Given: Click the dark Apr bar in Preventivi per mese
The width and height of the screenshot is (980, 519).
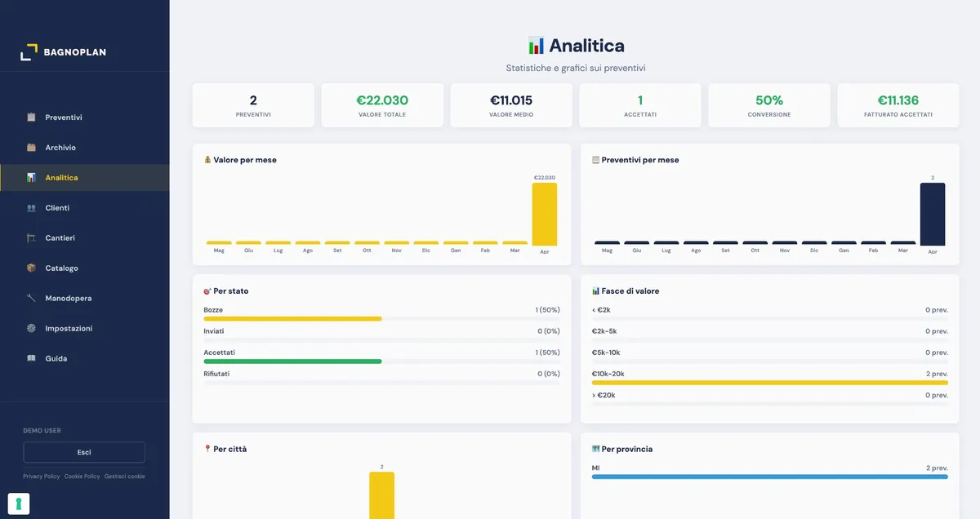Looking at the screenshot, I should [933, 214].
